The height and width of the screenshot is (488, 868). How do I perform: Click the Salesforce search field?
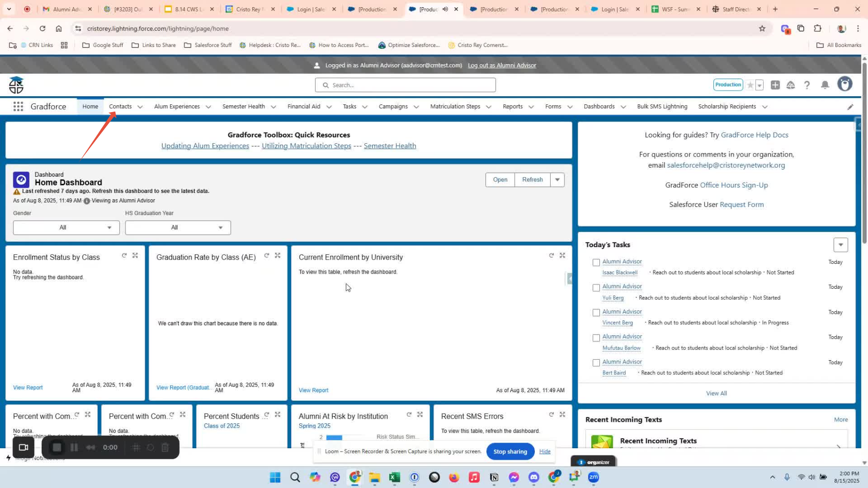click(405, 85)
